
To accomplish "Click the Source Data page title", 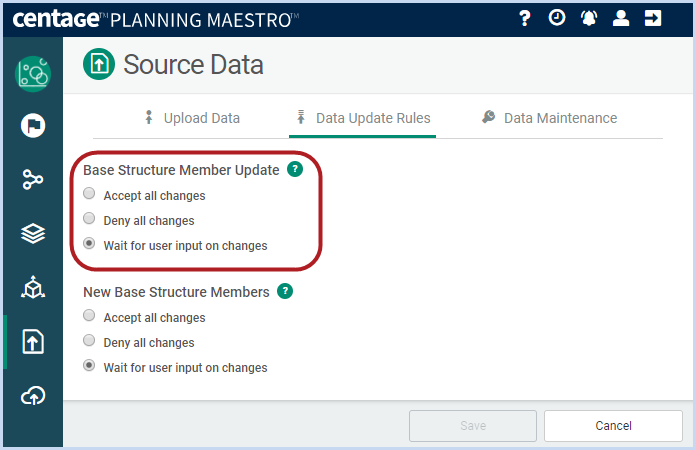I will pos(193,64).
